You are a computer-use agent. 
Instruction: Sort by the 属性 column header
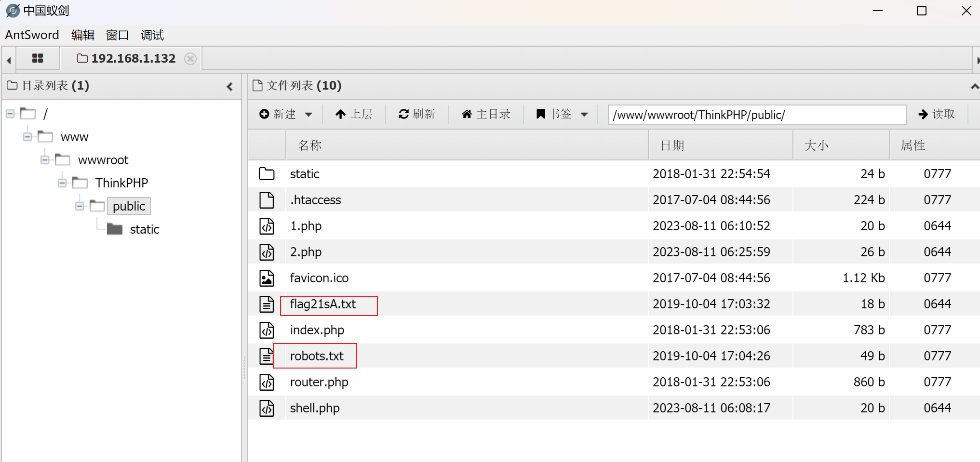[935, 145]
